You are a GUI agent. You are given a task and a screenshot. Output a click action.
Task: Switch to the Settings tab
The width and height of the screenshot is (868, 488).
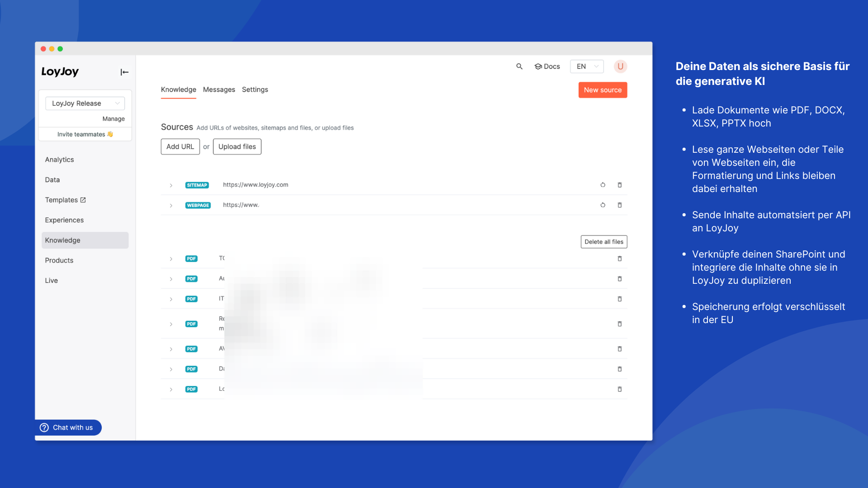coord(255,89)
